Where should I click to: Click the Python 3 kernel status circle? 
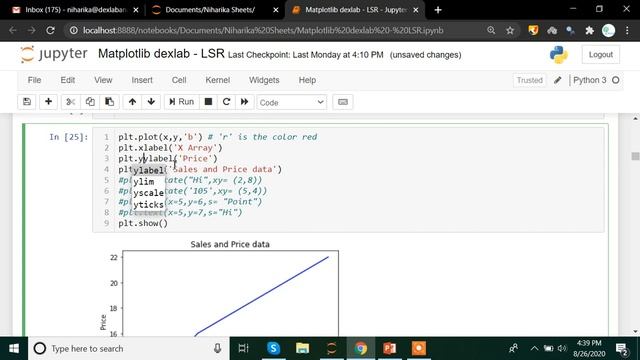[616, 80]
